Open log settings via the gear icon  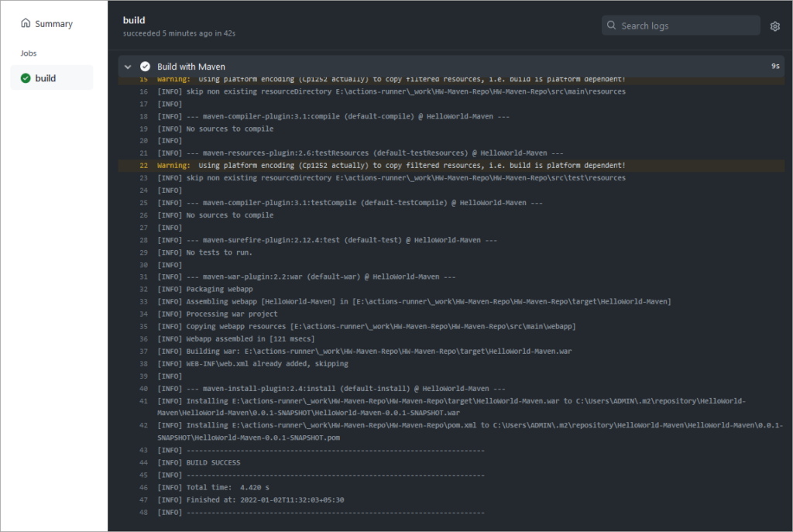coord(774,25)
